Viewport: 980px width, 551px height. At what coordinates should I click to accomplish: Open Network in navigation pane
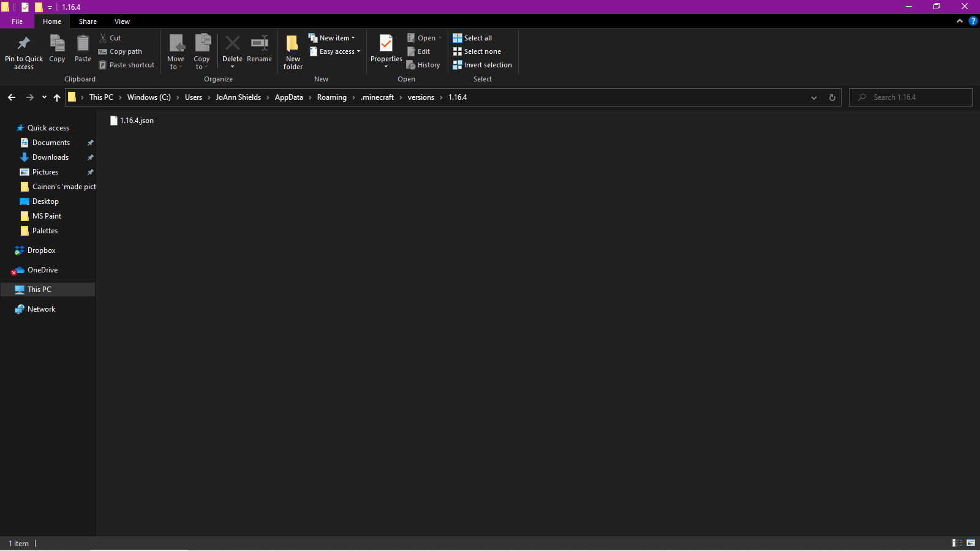[x=41, y=309]
